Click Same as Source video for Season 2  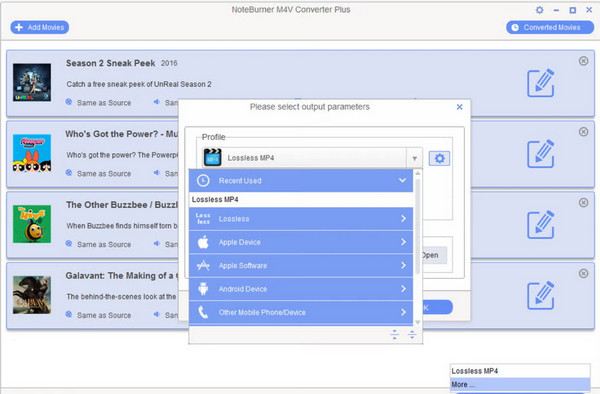104,103
